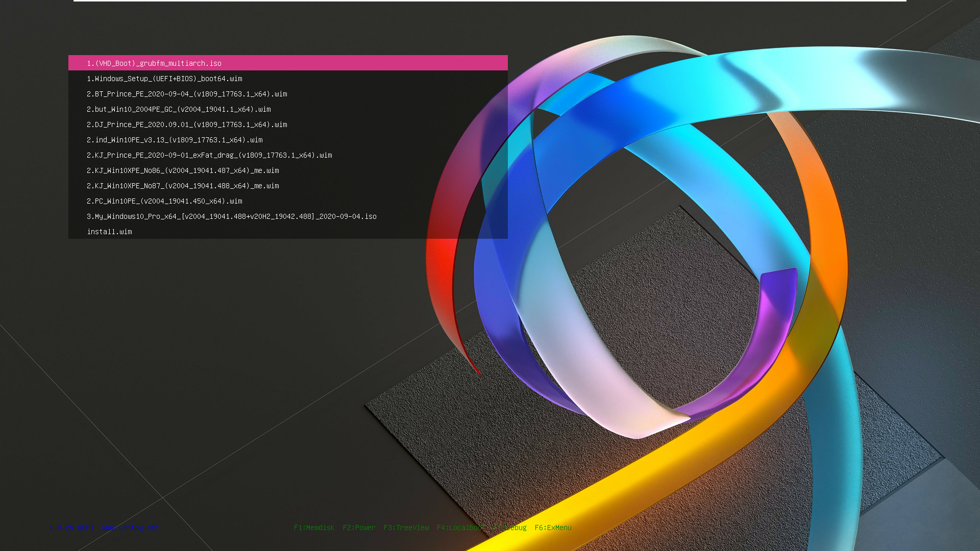
Task: Select the 2.PC_Win10PE wim entry
Action: coord(288,201)
